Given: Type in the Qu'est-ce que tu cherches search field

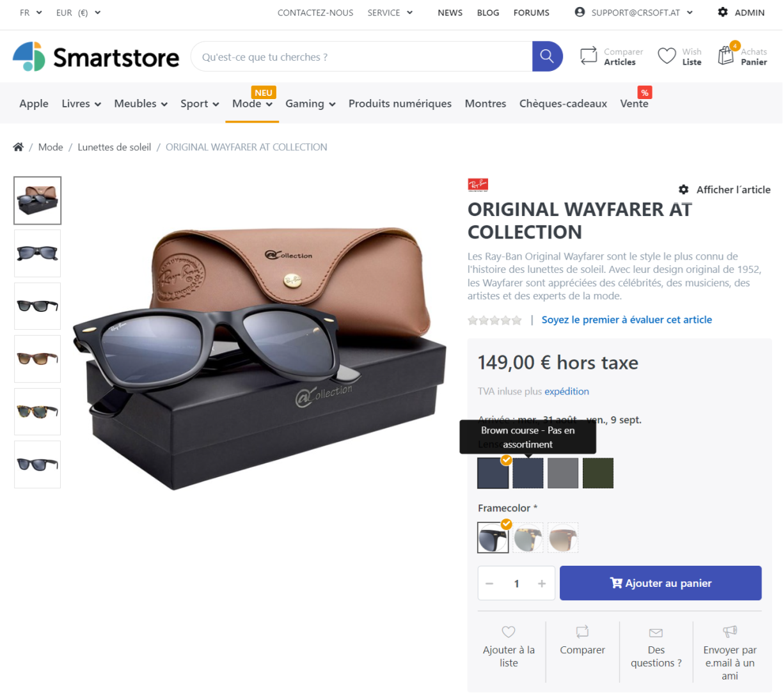Looking at the screenshot, I should pos(361,57).
